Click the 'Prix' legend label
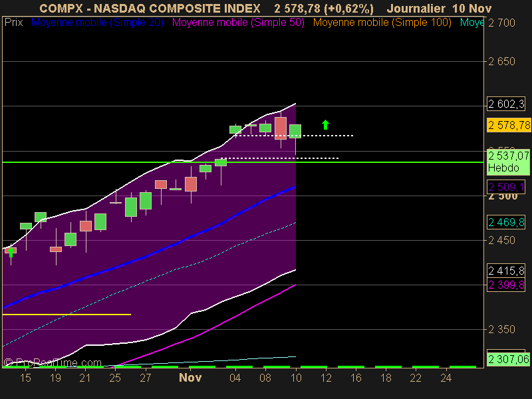The height and width of the screenshot is (399, 532). 13,23
